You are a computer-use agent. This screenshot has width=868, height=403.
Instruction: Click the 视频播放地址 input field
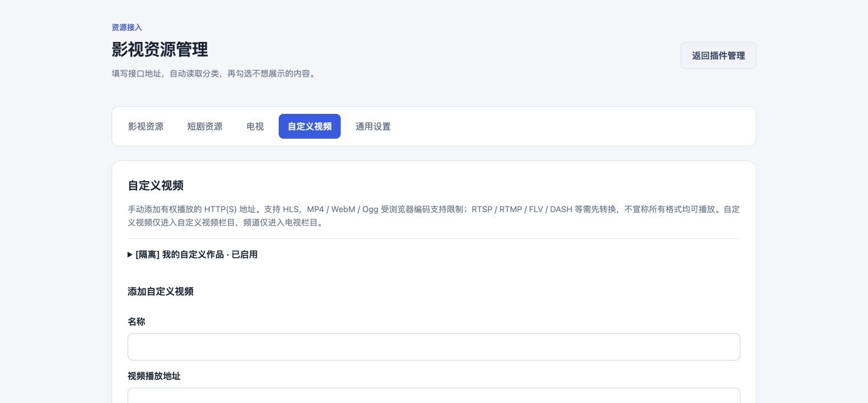pos(433,395)
